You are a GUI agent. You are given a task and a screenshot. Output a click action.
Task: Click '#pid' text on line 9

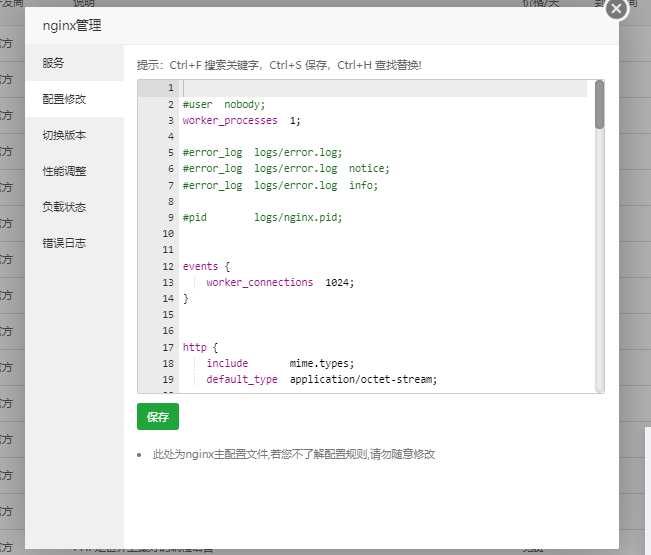(194, 218)
